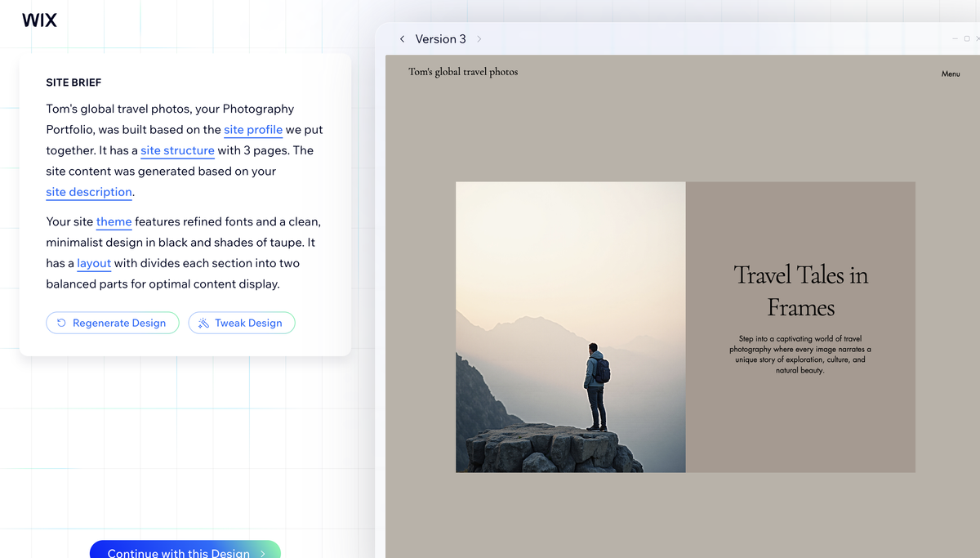The image size is (980, 558).
Task: Click the forward chevron beside Version 3
Action: [479, 38]
